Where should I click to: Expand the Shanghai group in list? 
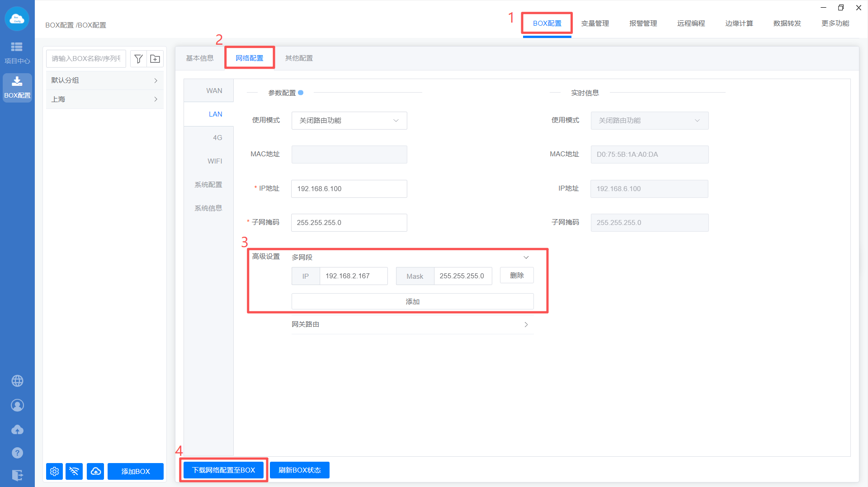[104, 99]
